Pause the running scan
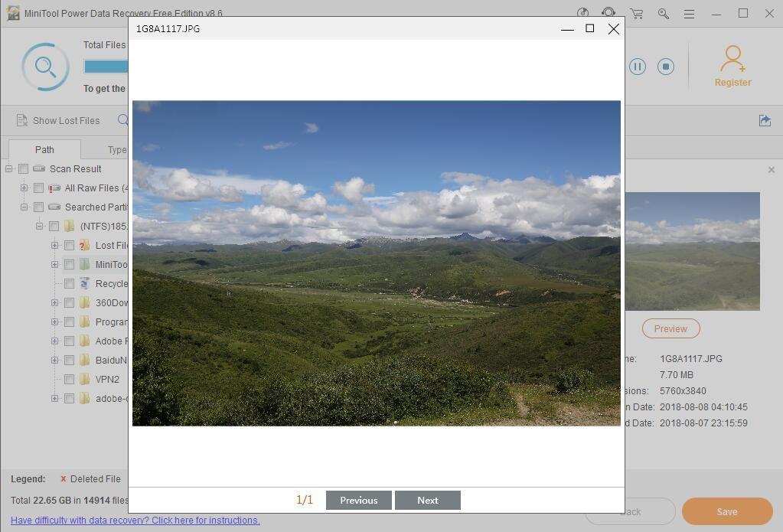 coord(637,67)
